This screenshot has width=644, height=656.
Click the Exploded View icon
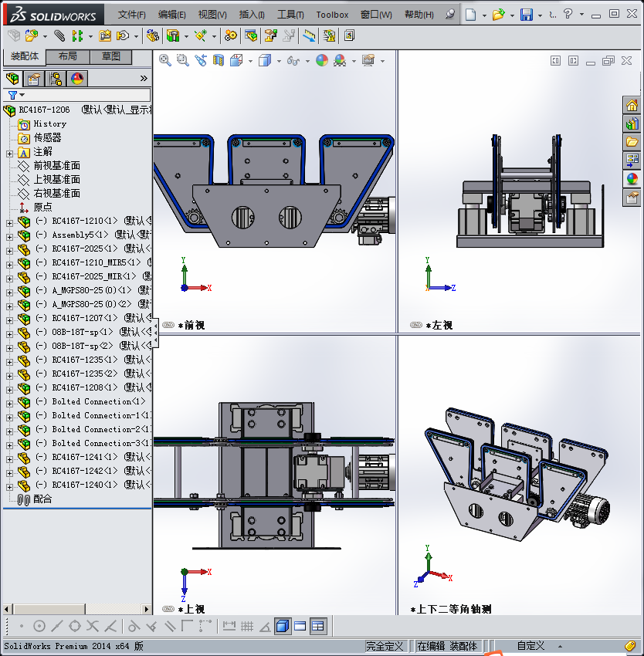click(270, 36)
